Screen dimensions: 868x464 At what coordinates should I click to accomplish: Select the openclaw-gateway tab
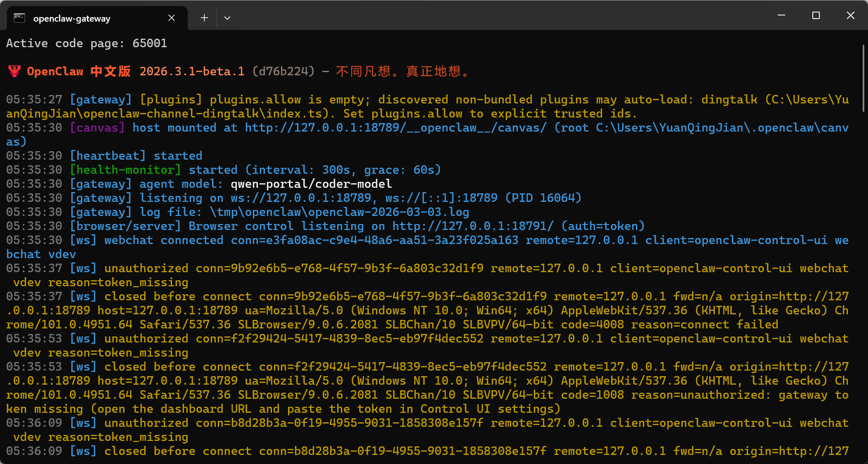[x=97, y=18]
